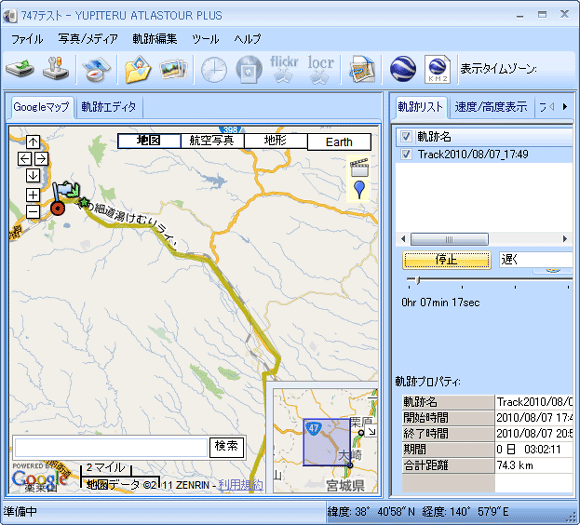Open the ファイル menu
Viewport: 580px width, 525px height.
coord(27,39)
